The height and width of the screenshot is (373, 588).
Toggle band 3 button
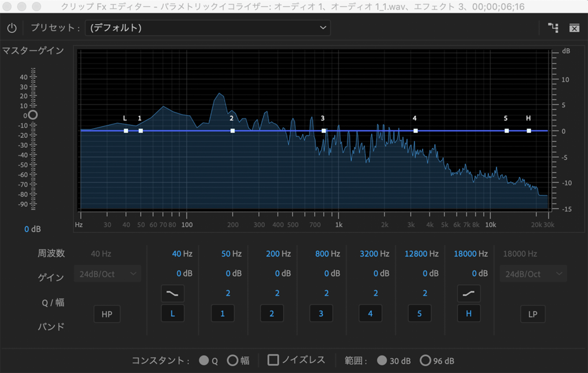pos(321,314)
